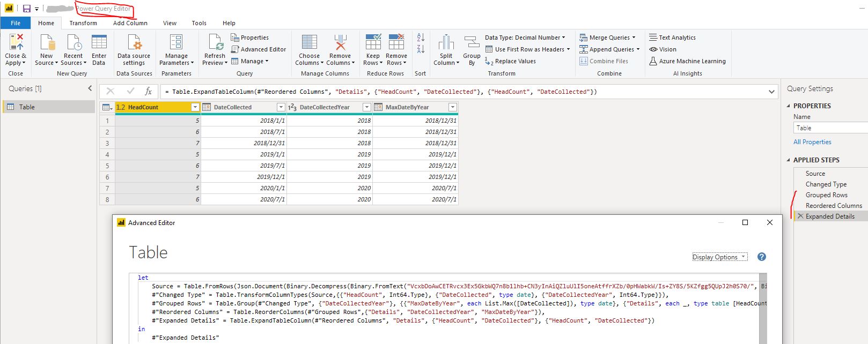Click the Enter Data icon
The width and height of the screenshot is (868, 344).
point(99,42)
